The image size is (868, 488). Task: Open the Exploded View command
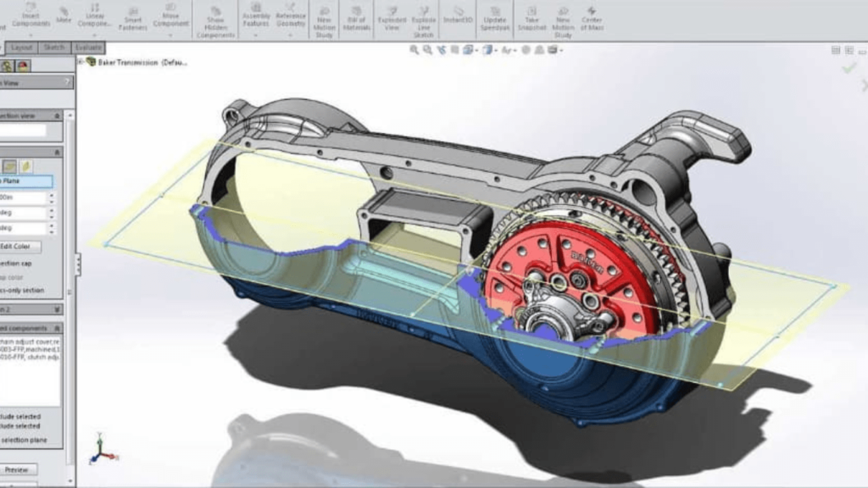coord(392,19)
